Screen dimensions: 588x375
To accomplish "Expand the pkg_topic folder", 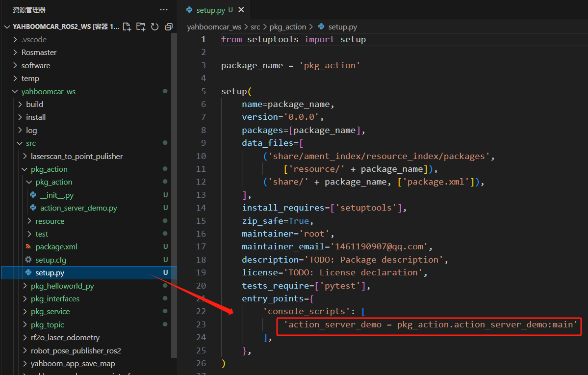I will click(x=25, y=324).
